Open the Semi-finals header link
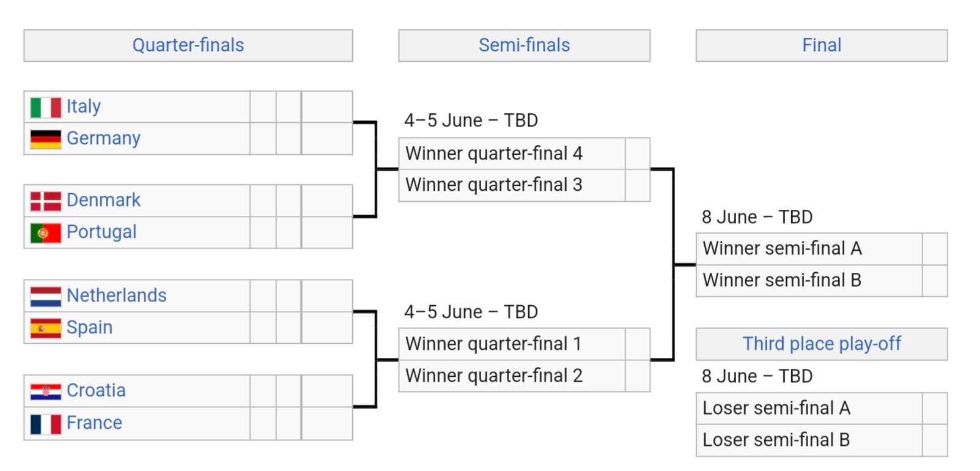The image size is (980, 471). coord(524,45)
